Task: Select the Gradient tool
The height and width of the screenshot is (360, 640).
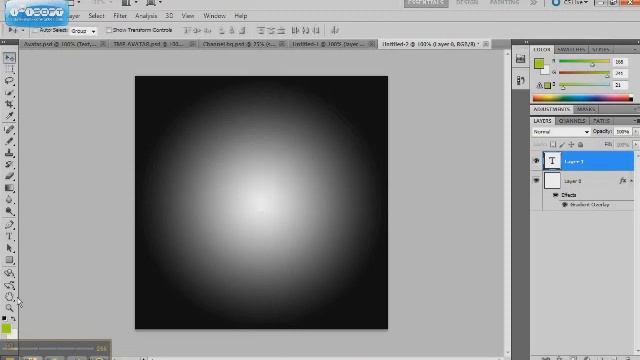Action: pos(9,188)
